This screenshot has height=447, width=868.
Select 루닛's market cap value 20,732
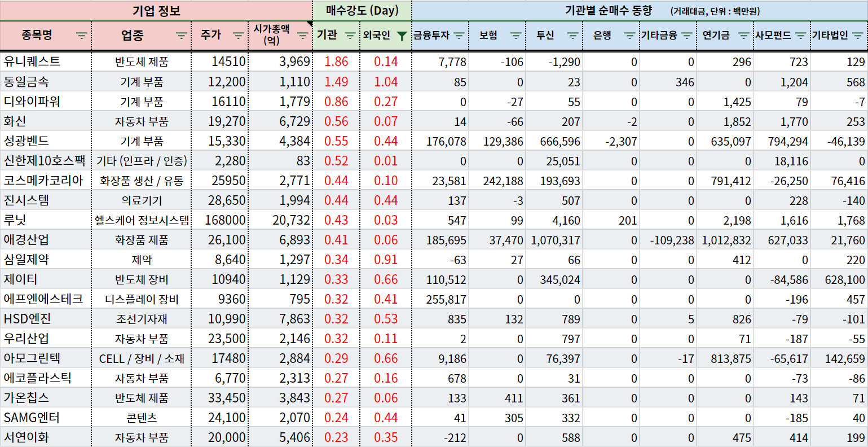click(280, 220)
